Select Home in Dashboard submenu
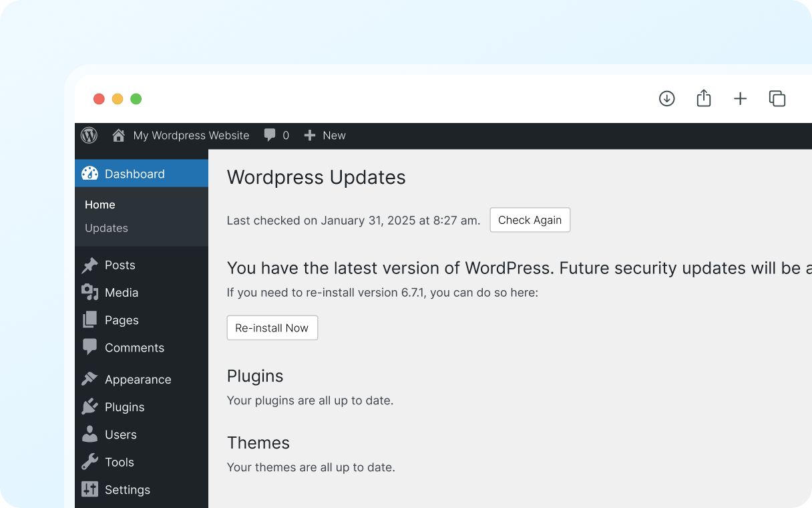This screenshot has height=508, width=812. point(100,205)
